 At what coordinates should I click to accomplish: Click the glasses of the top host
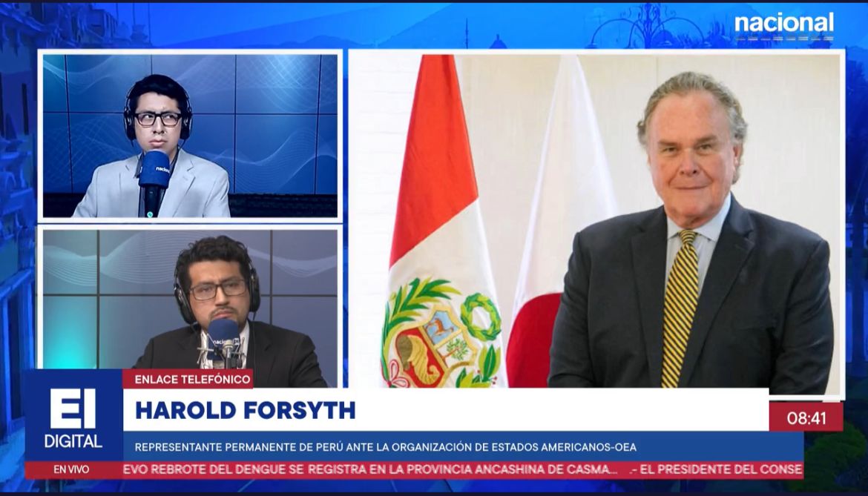tap(157, 118)
